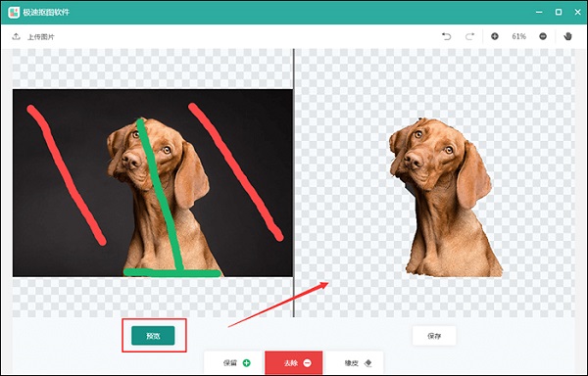
Task: Select the hand pan tool
Action: 567,36
